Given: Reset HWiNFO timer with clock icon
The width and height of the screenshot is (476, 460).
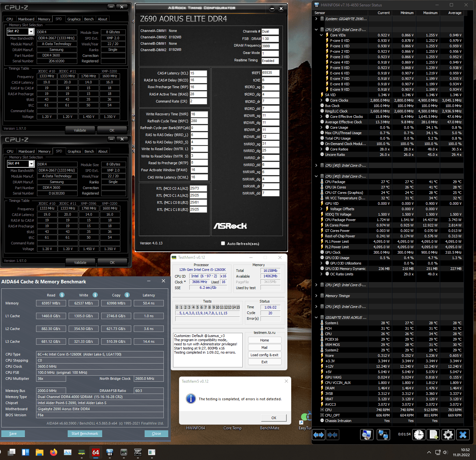Looking at the screenshot, I should (419, 435).
